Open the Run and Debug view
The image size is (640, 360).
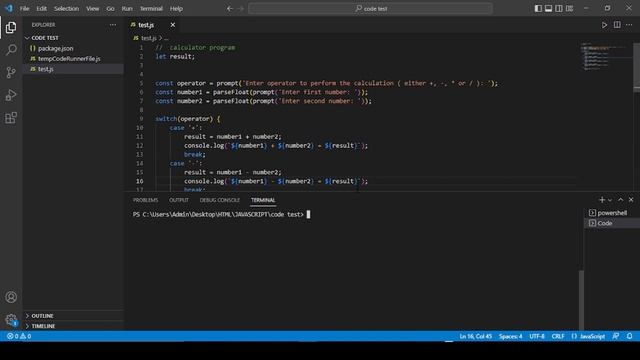11,95
